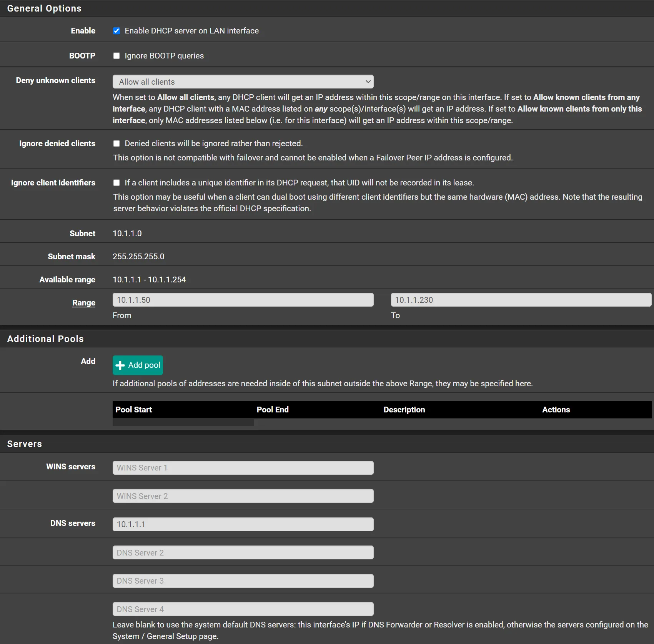Click the Range help link label
654x644 pixels.
pos(83,303)
